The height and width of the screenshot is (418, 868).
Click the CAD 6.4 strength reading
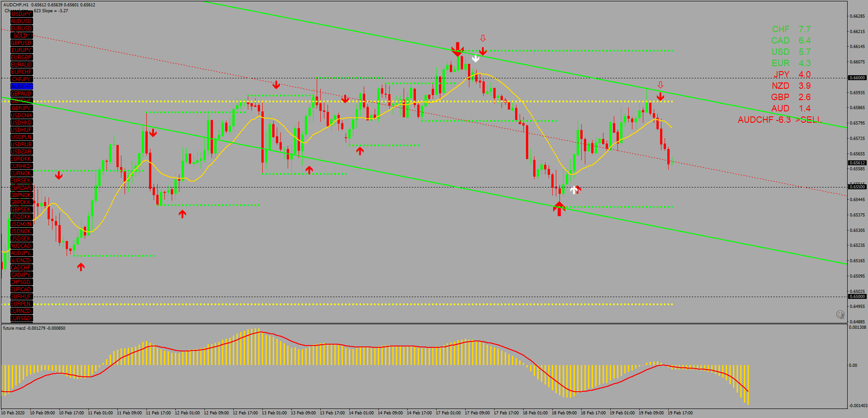click(791, 40)
